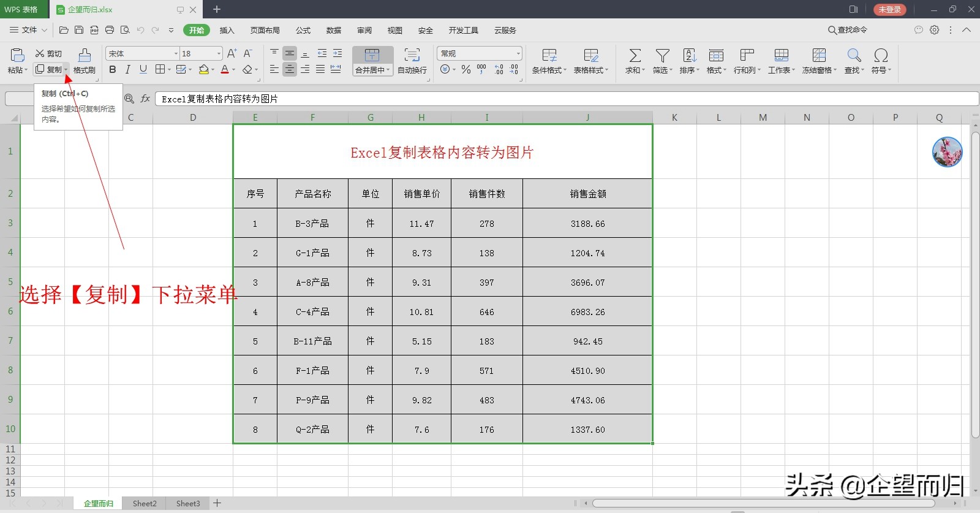The image size is (980, 513).
Task: Click 查找命令 search command box
Action: click(x=848, y=29)
